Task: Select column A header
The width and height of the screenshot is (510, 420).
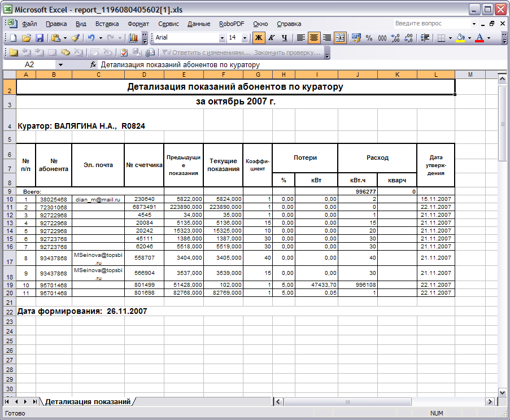Action: tap(26, 75)
